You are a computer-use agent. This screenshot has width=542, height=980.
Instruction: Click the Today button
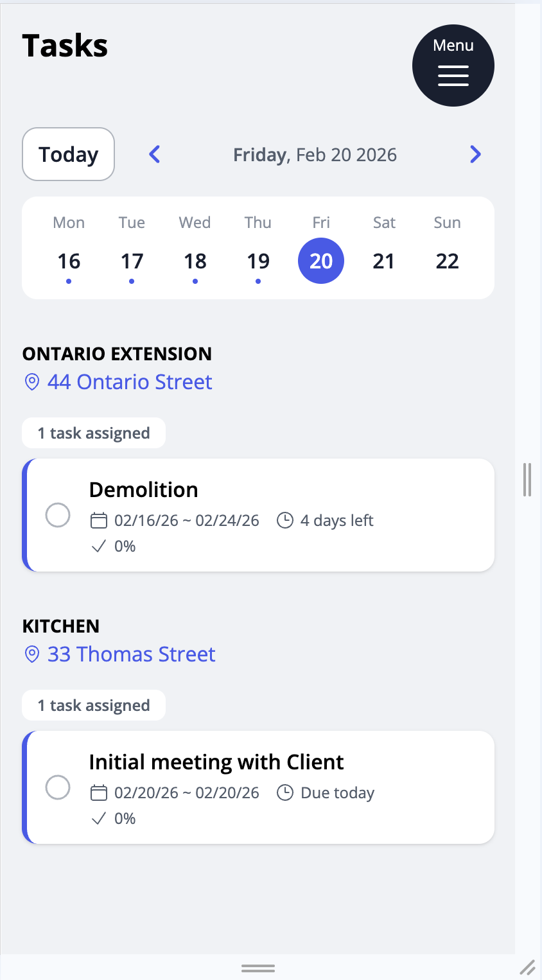pyautogui.click(x=68, y=154)
